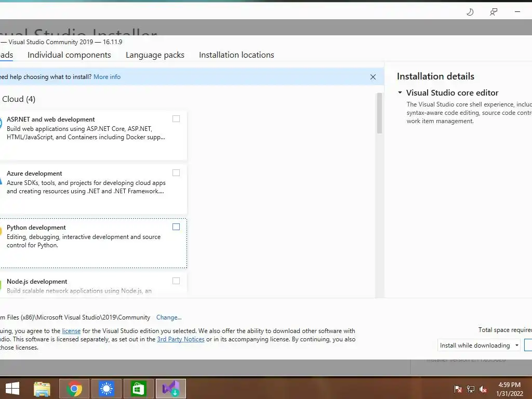Collapse Visual Studio core editor details
Image resolution: width=532 pixels, height=399 pixels.
pos(400,92)
